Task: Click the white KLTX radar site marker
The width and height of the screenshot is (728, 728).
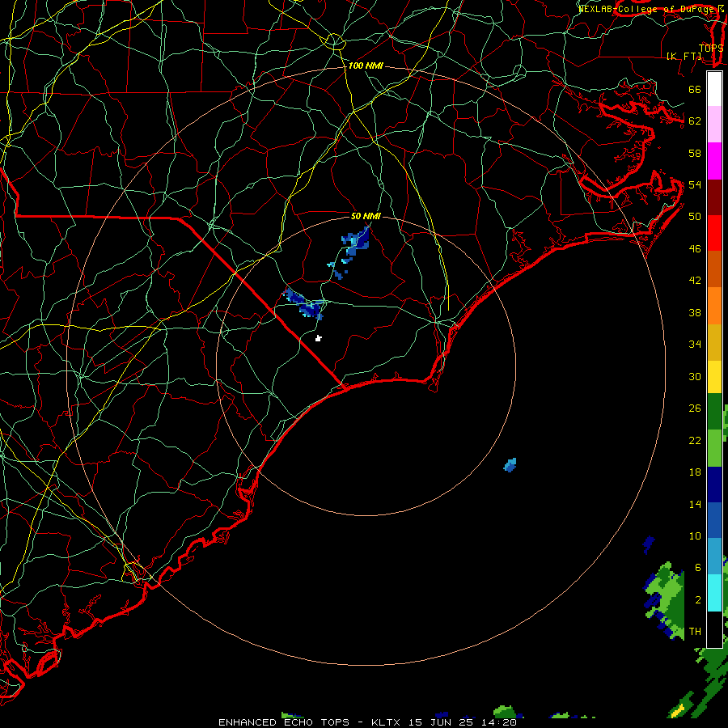Action: coord(319,338)
